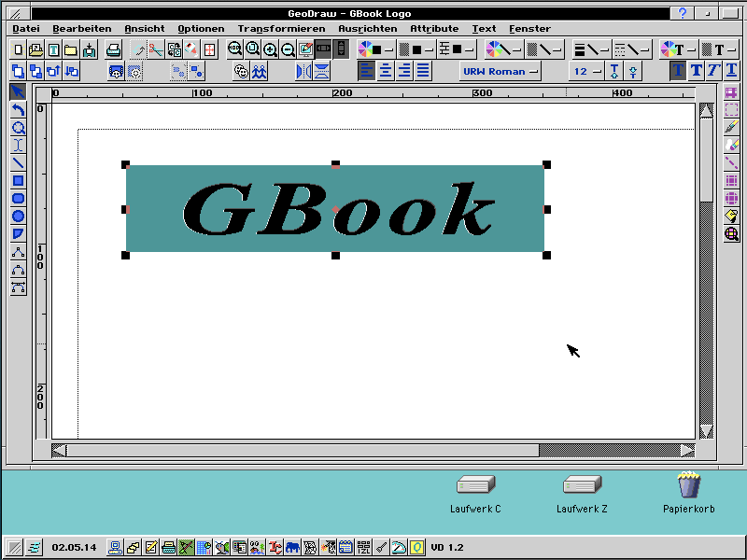
Task: Choose the text tool
Action: coord(19,145)
